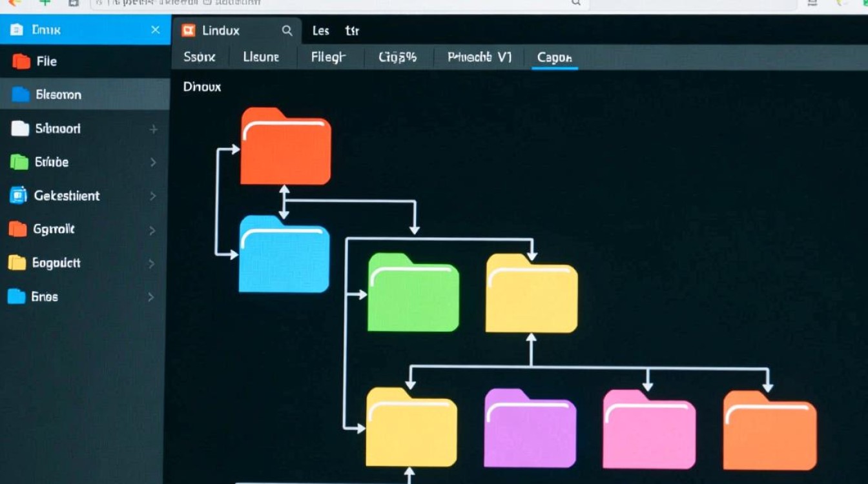Expand the Gekeshiient sidebar item chevron
The width and height of the screenshot is (868, 484).
(153, 196)
